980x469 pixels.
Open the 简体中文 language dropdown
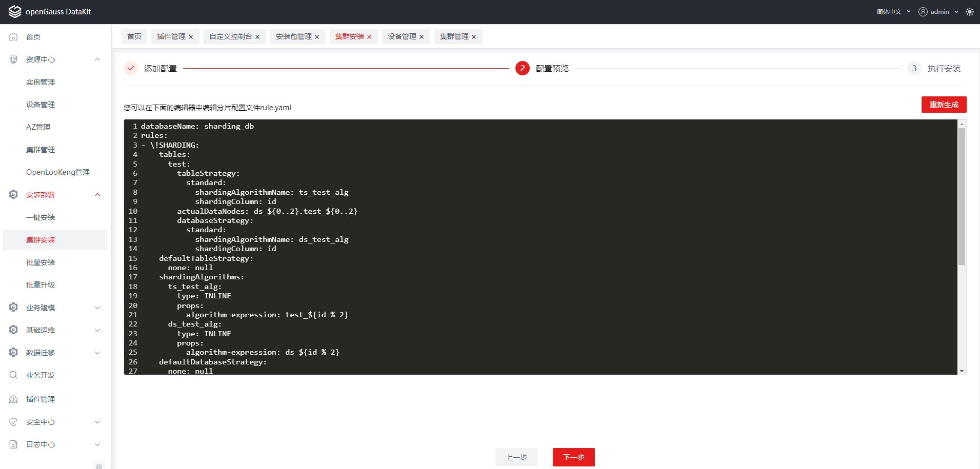click(x=893, y=12)
